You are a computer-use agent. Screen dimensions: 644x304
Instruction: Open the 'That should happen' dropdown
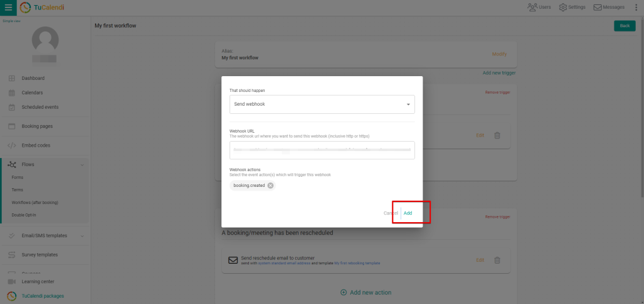[321, 104]
